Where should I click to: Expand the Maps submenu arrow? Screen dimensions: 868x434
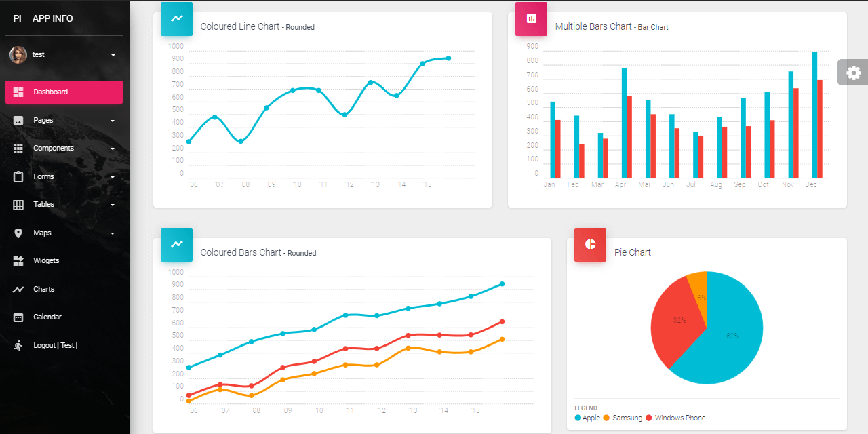(x=113, y=233)
